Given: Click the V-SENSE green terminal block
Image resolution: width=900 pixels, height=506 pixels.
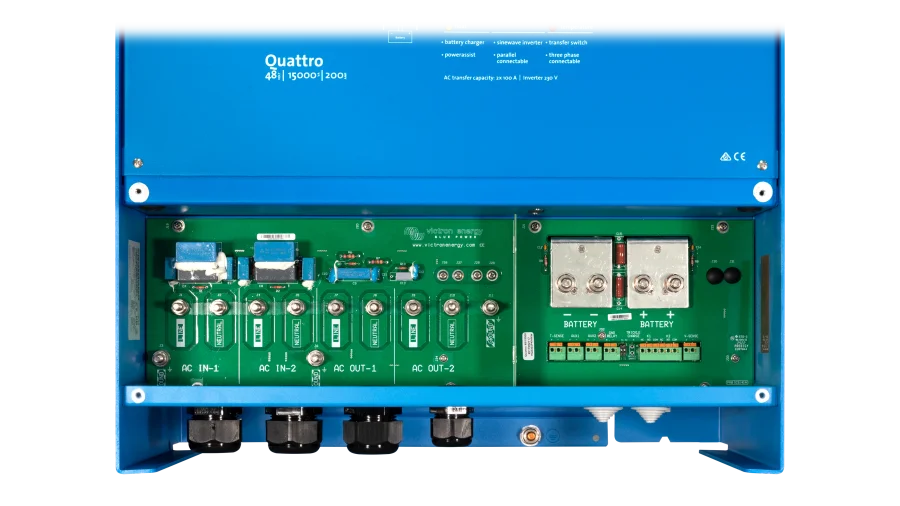Looking at the screenshot, I should 691,351.
